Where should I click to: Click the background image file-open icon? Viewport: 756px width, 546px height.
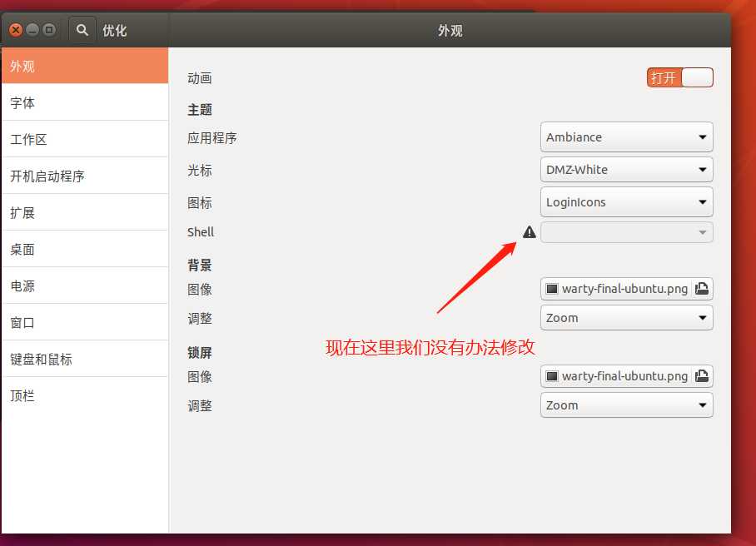tap(702, 289)
